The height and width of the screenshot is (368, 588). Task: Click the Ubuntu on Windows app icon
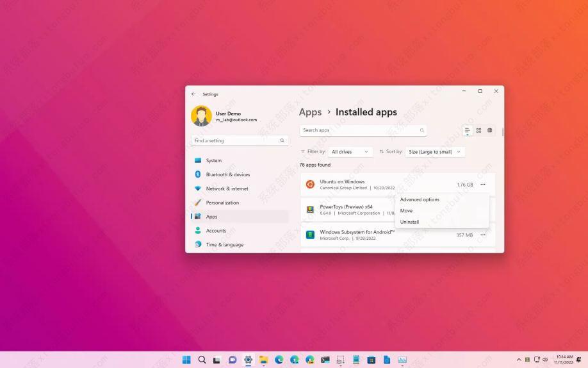tap(310, 185)
